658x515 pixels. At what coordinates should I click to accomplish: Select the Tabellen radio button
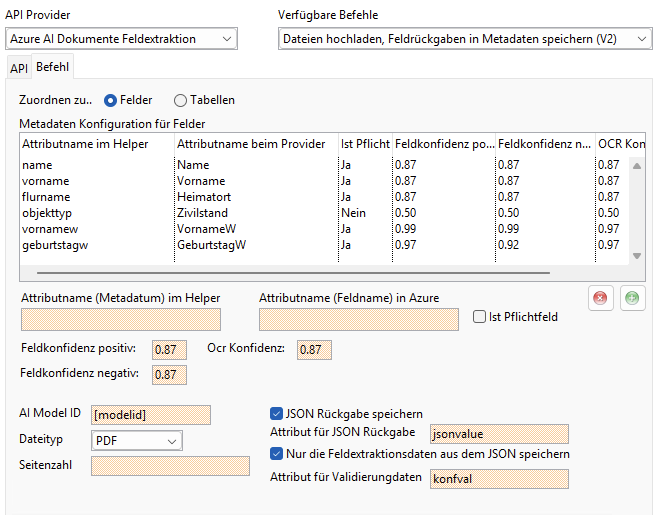tap(180, 100)
